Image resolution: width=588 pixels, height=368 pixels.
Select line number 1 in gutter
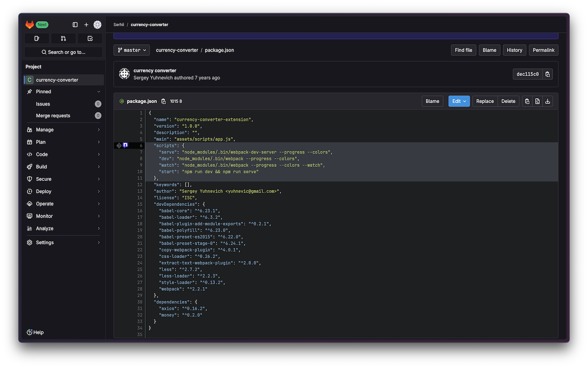[141, 113]
